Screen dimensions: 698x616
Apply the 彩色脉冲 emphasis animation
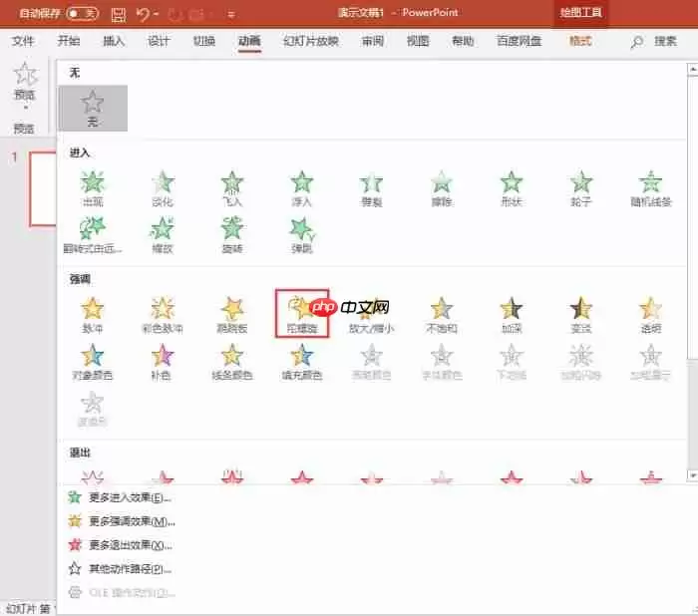pyautogui.click(x=163, y=315)
